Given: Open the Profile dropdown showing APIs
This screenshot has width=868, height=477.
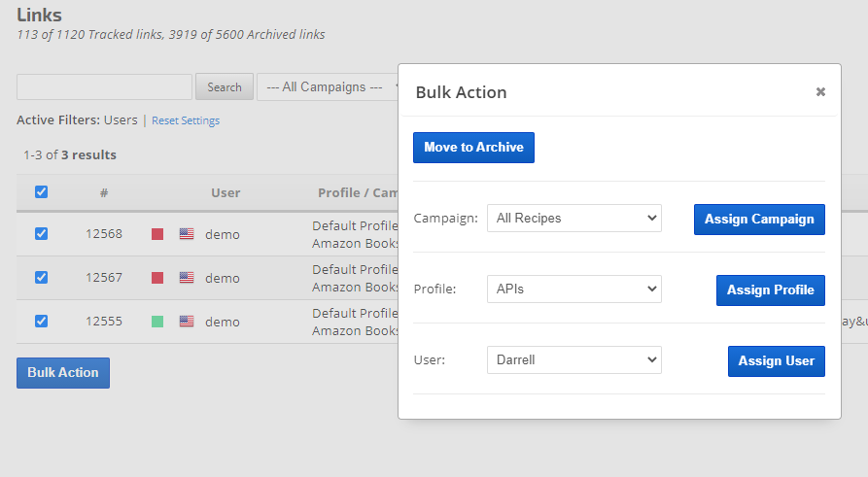Looking at the screenshot, I should [x=573, y=290].
